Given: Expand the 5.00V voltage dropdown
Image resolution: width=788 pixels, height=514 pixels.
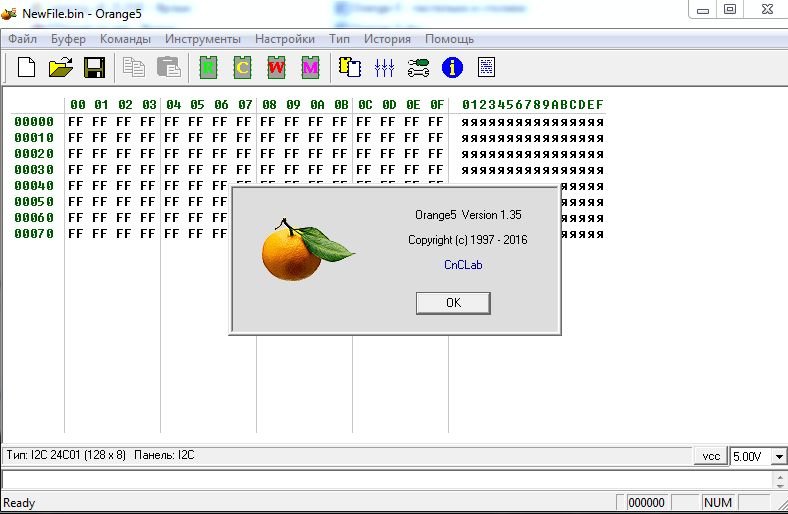Looking at the screenshot, I should click(x=779, y=456).
